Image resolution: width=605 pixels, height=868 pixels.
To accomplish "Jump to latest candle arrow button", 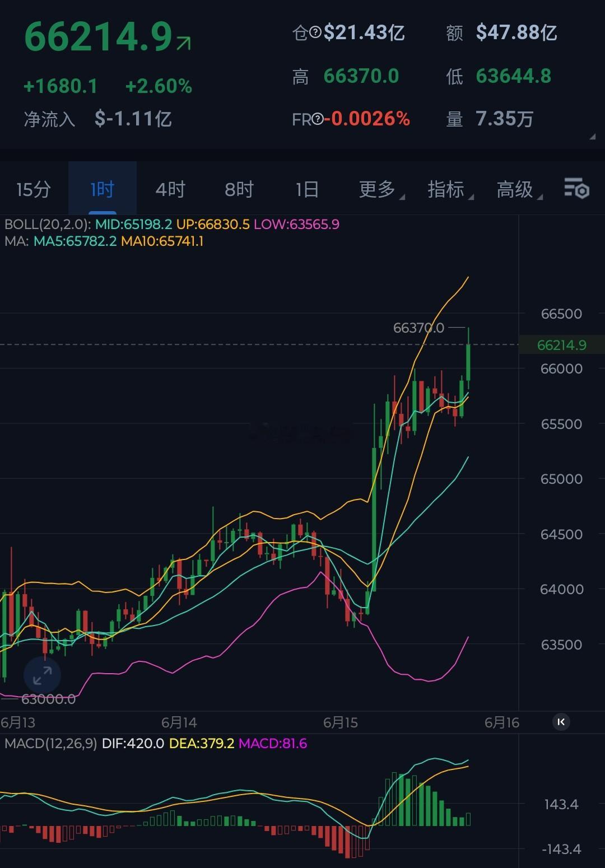I will click(561, 722).
